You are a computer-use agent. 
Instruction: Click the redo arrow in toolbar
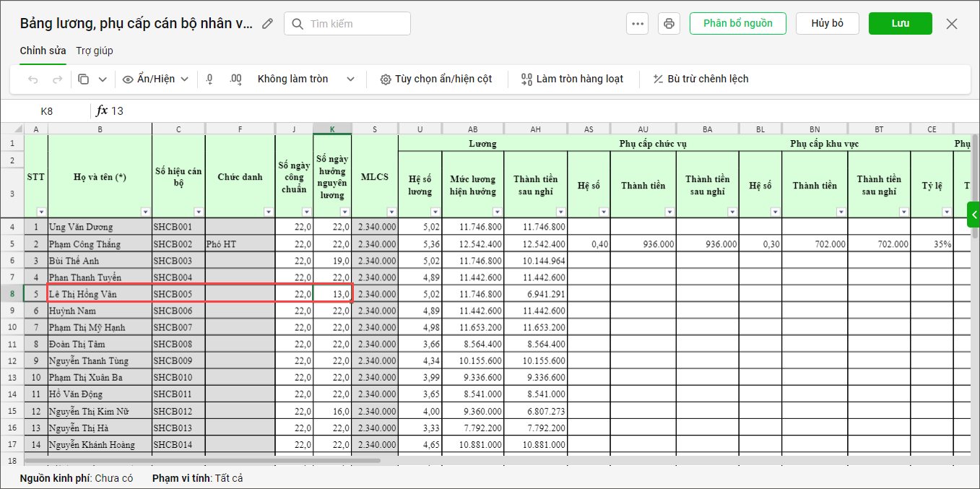coord(57,79)
